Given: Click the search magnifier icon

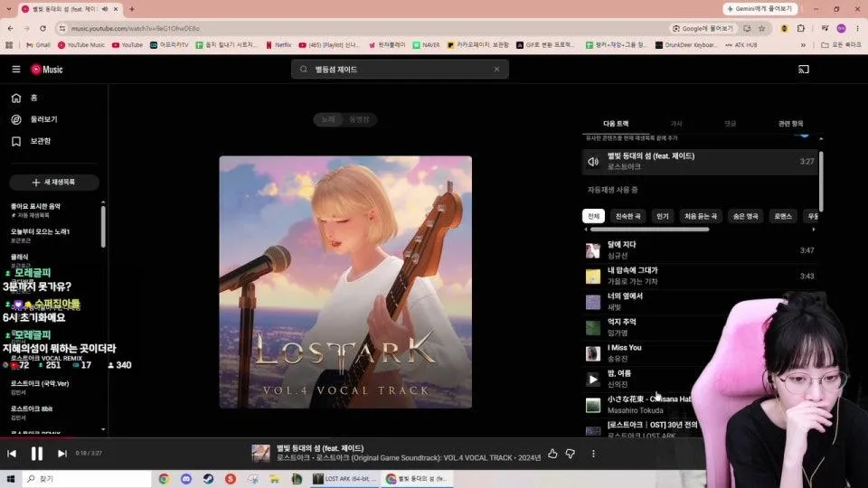Looking at the screenshot, I should [304, 70].
